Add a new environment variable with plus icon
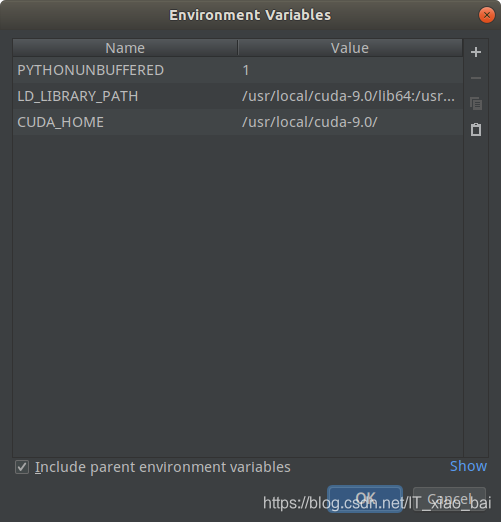This screenshot has height=522, width=501. (x=476, y=52)
